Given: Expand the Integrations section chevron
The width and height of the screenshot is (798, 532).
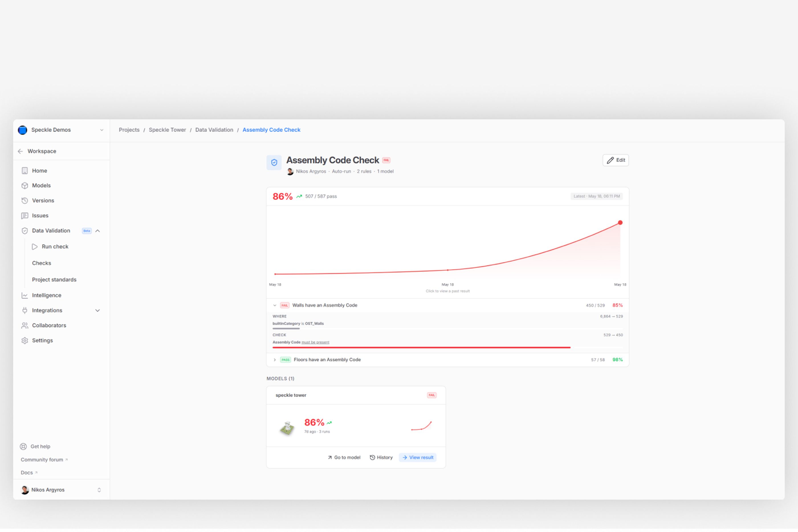Looking at the screenshot, I should [x=98, y=310].
